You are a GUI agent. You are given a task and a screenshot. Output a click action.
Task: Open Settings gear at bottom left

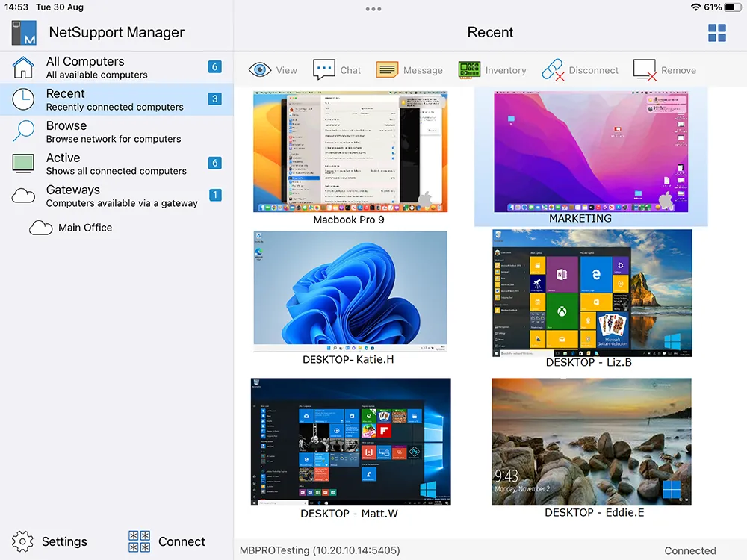[x=23, y=541]
